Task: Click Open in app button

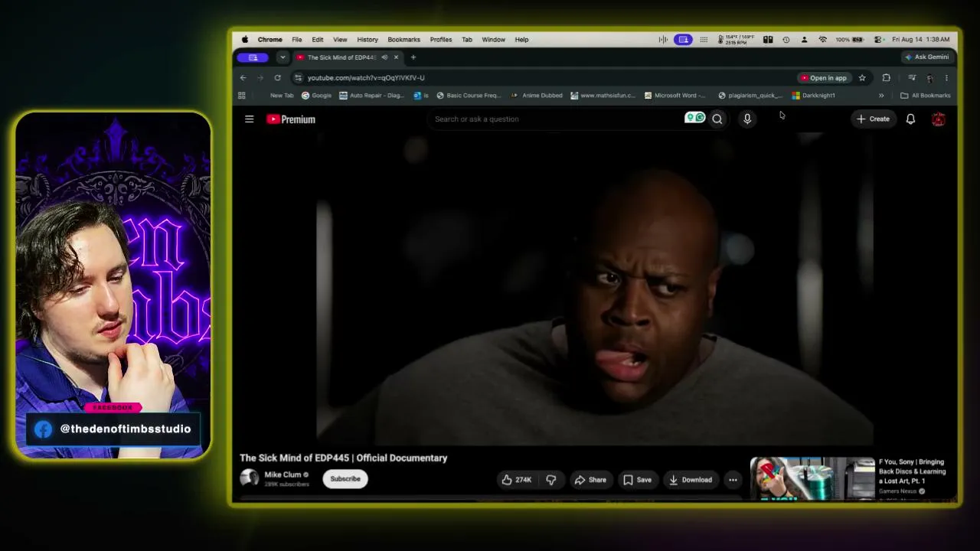Action: 824,77
